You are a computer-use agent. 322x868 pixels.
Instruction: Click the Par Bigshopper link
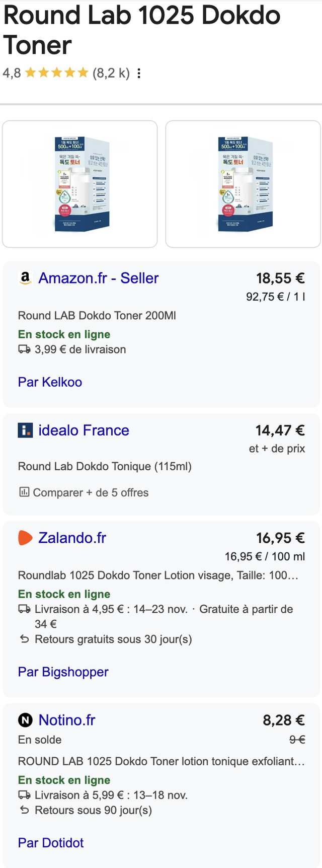pyautogui.click(x=63, y=672)
